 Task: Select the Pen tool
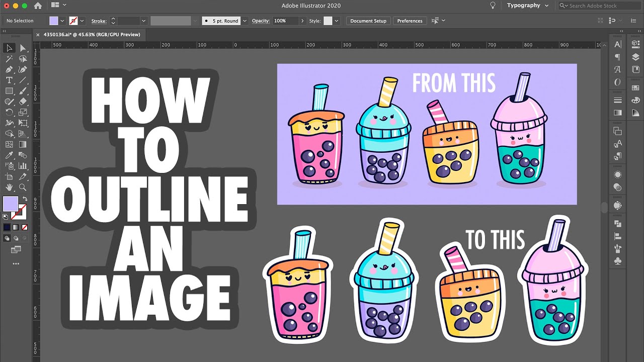[x=9, y=69]
